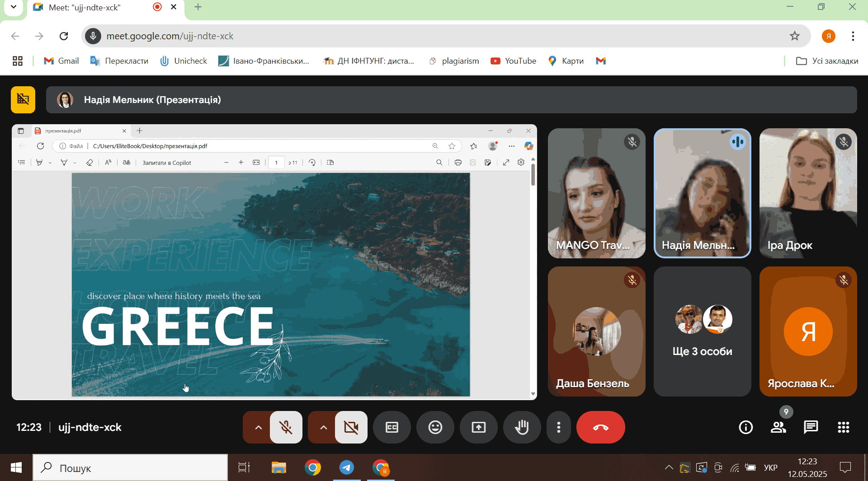This screenshot has height=481, width=868.
Task: Select Даша Бензель participant tile
Action: coord(597,332)
